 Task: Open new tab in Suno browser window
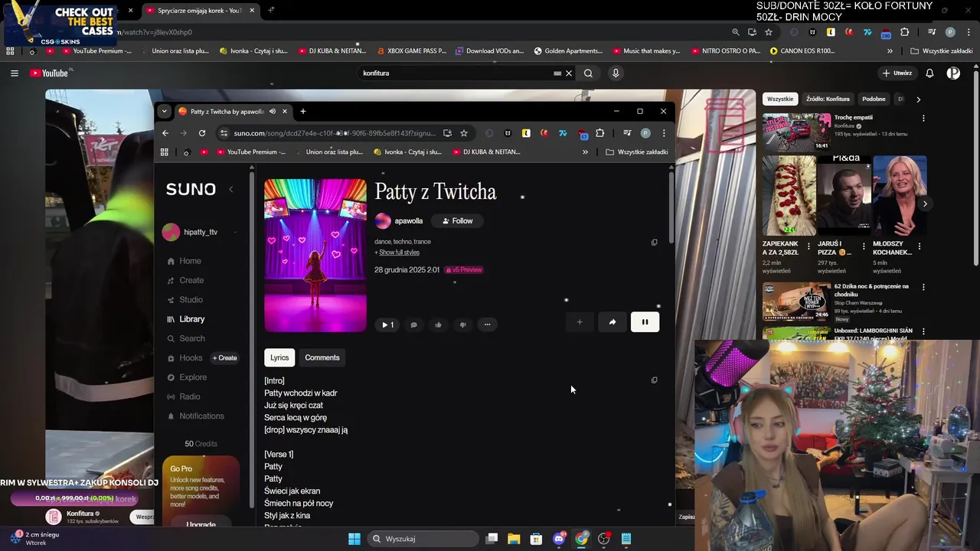(303, 111)
